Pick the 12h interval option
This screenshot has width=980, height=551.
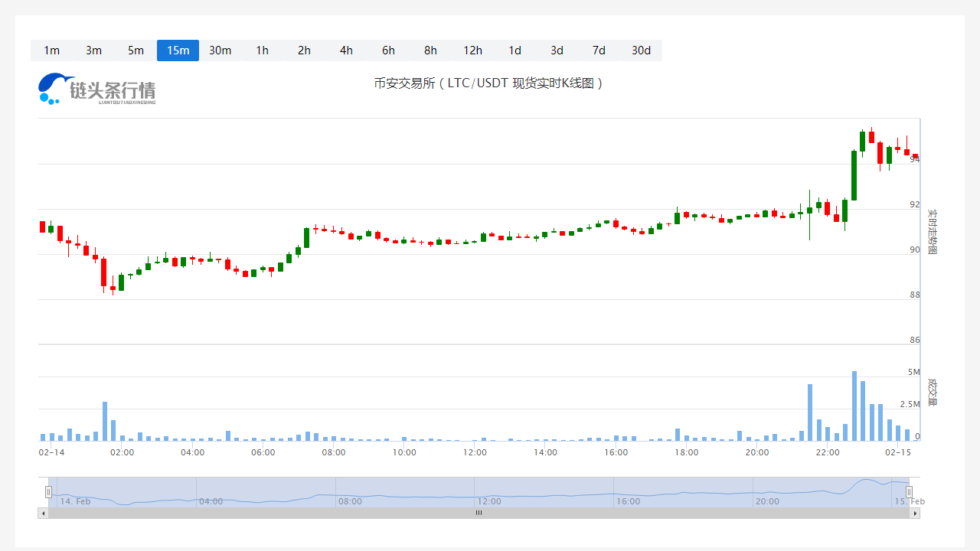(x=472, y=51)
